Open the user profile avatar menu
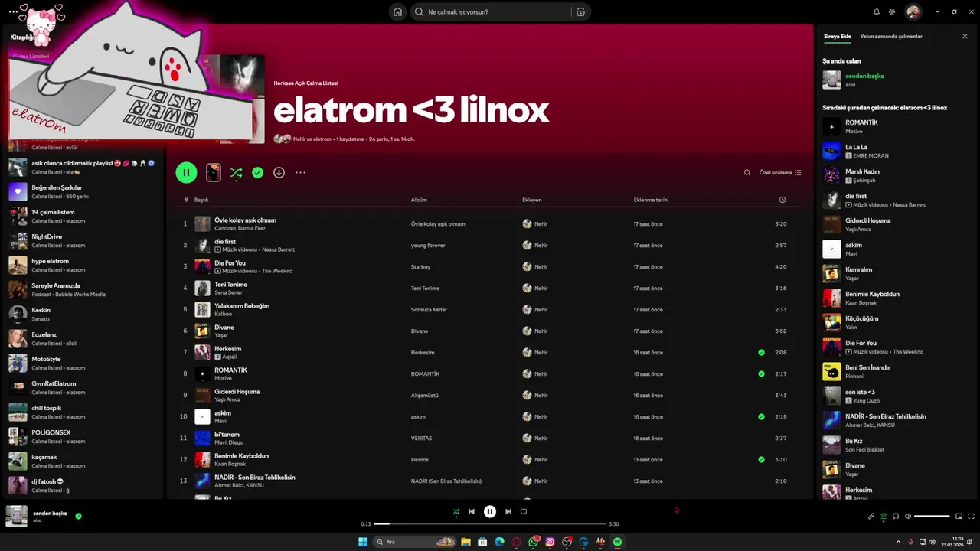The width and height of the screenshot is (980, 551). [913, 11]
